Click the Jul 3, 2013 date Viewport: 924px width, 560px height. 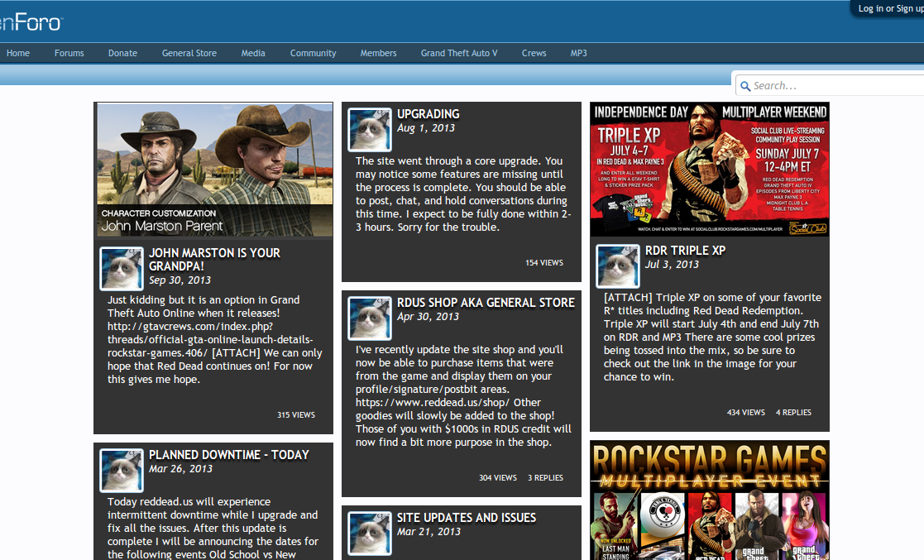coord(672,264)
